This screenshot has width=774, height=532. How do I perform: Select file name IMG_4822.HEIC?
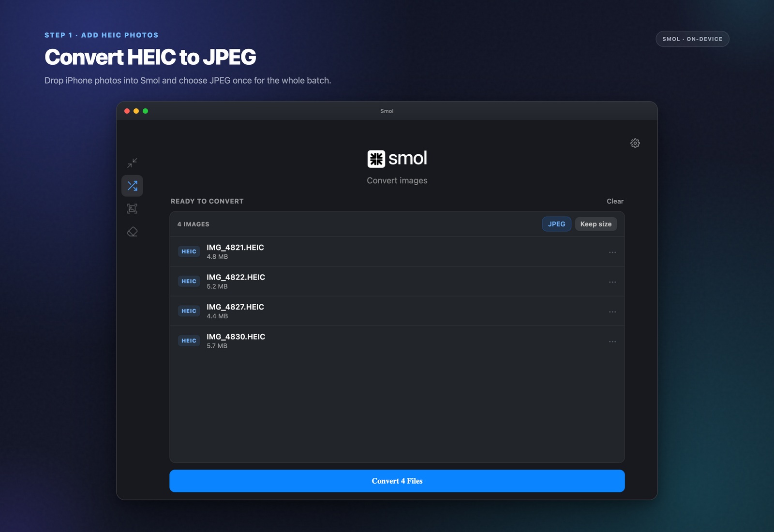point(236,277)
